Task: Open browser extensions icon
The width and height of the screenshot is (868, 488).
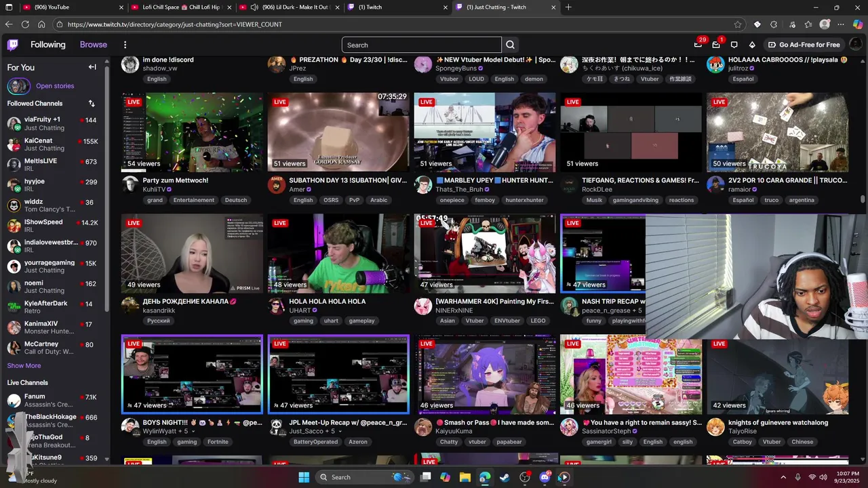Action: tap(774, 24)
